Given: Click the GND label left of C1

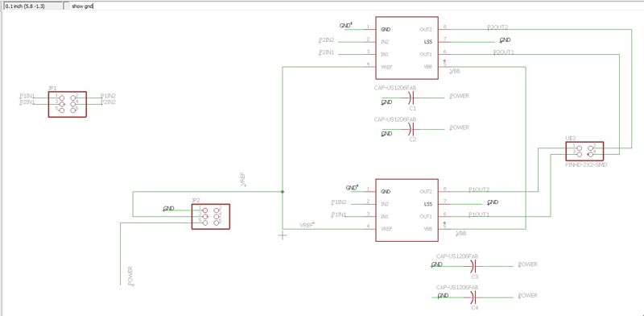Looking at the screenshot, I should [x=386, y=102].
